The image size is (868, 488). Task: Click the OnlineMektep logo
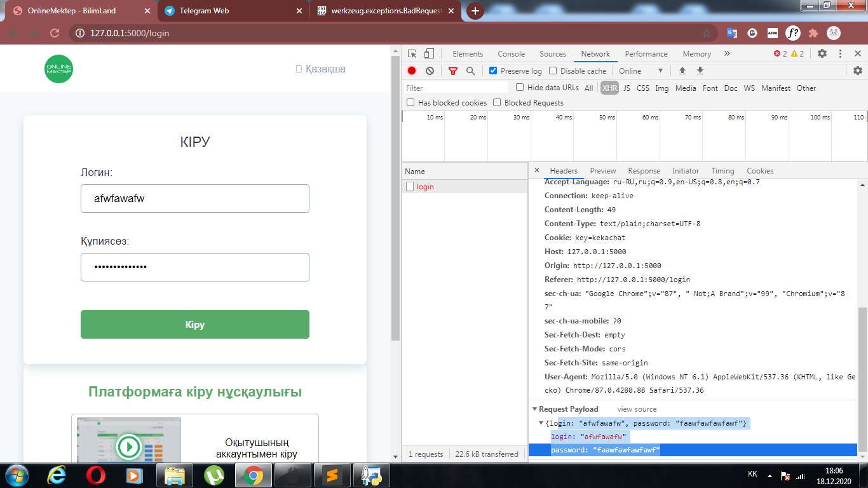coord(58,69)
